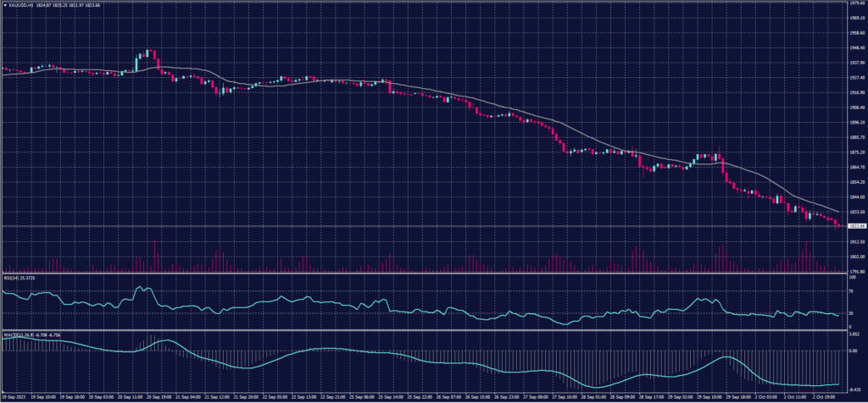868x403 pixels.
Task: Click the RSI level 70 scale label
Action: pos(849,290)
